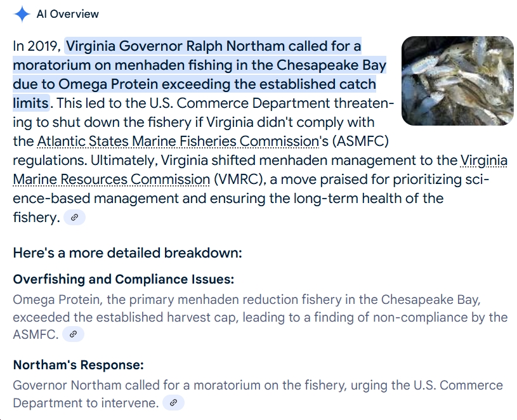
Task: Open the source link icon after 'fishery.'
Action: coord(74,217)
